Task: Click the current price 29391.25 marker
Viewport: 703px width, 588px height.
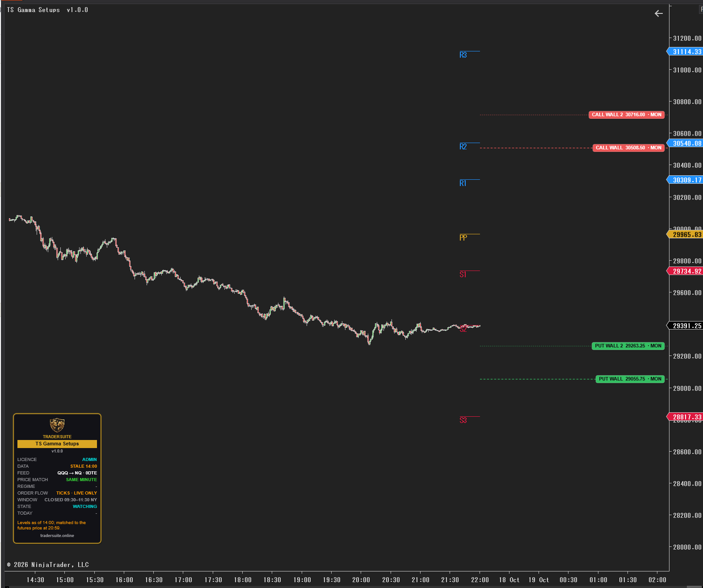Action: tap(685, 326)
